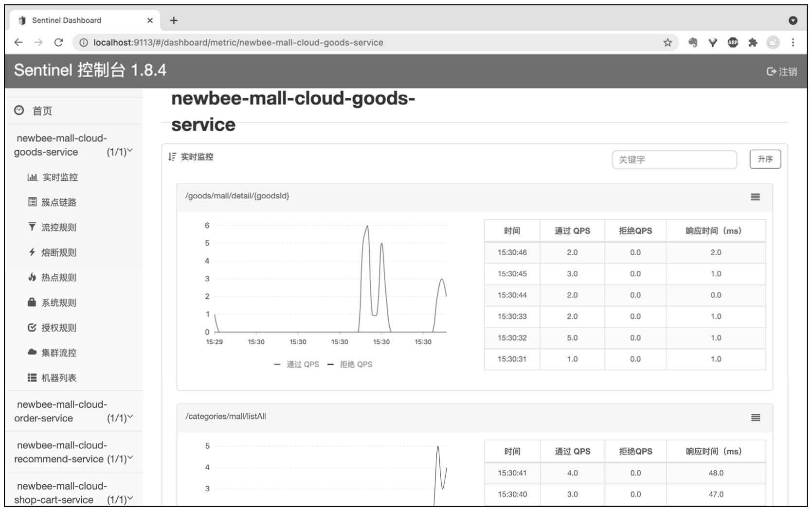Image resolution: width=812 pixels, height=511 pixels.
Task: Open 实时监控 in sidebar menu
Action: point(53,177)
